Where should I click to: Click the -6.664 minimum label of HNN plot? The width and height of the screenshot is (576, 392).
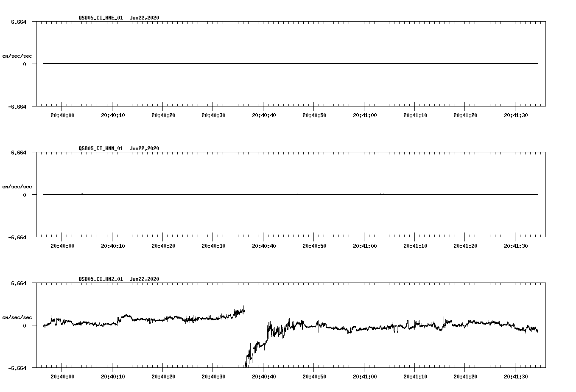click(x=17, y=238)
